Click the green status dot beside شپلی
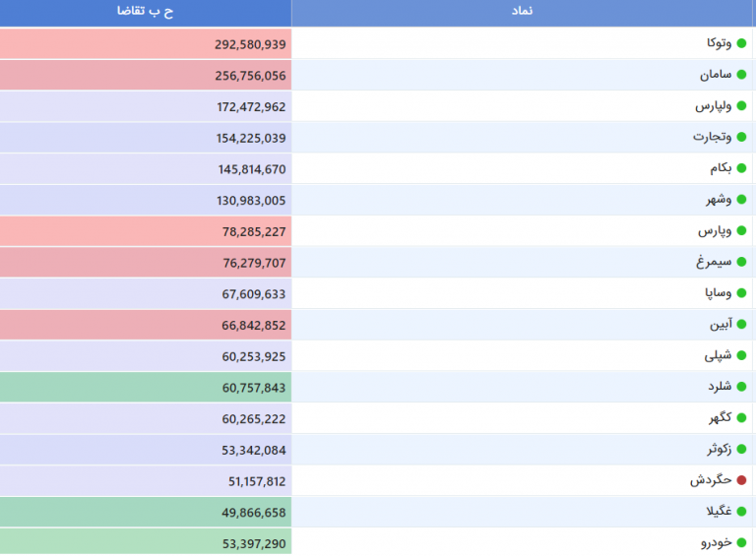The image size is (756, 557). point(741,355)
